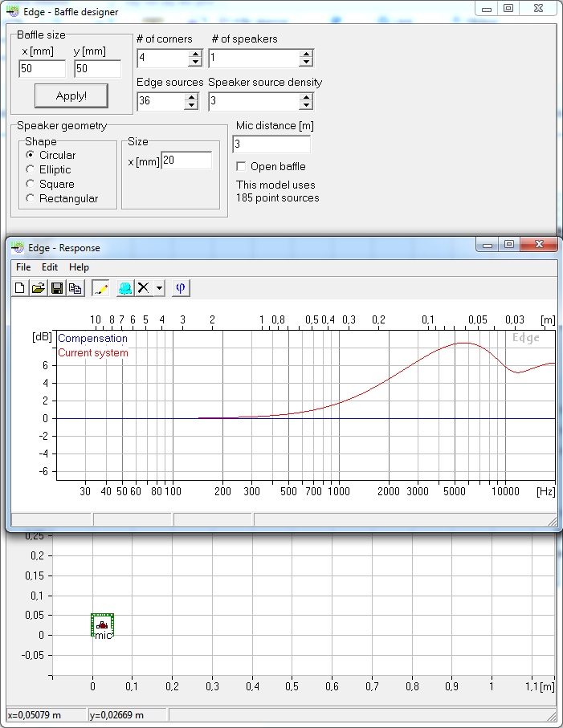Click the X delete icon in toolbar
563x728 pixels.
(143, 288)
